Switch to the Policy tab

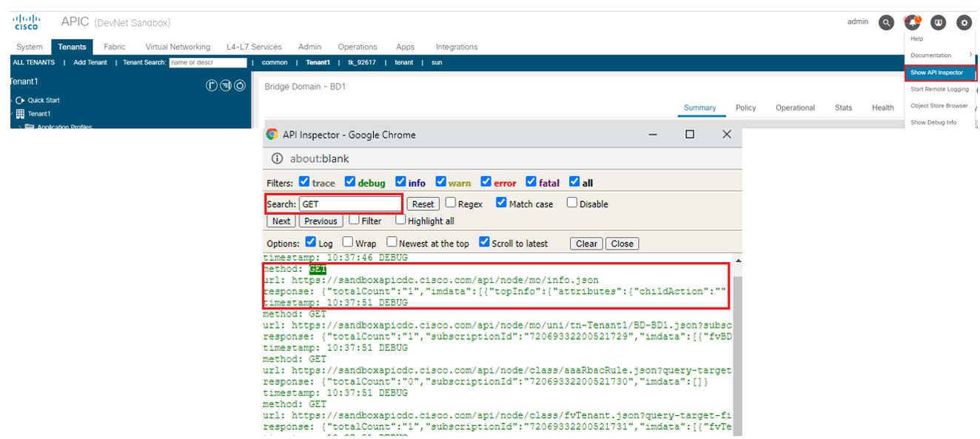point(746,107)
